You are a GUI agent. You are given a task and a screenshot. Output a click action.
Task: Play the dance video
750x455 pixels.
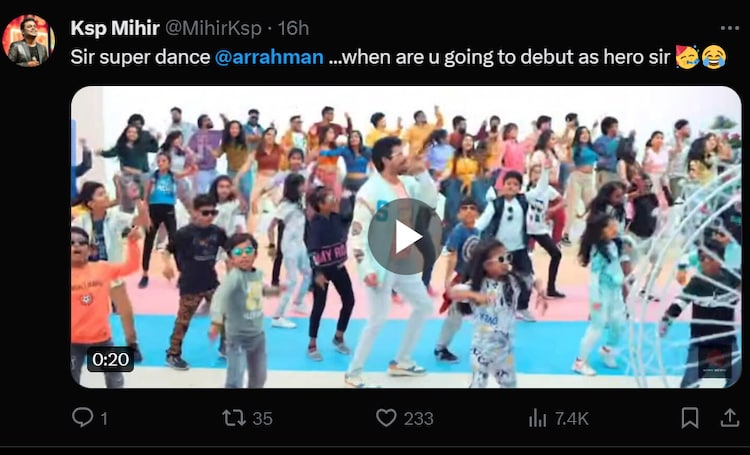[405, 236]
